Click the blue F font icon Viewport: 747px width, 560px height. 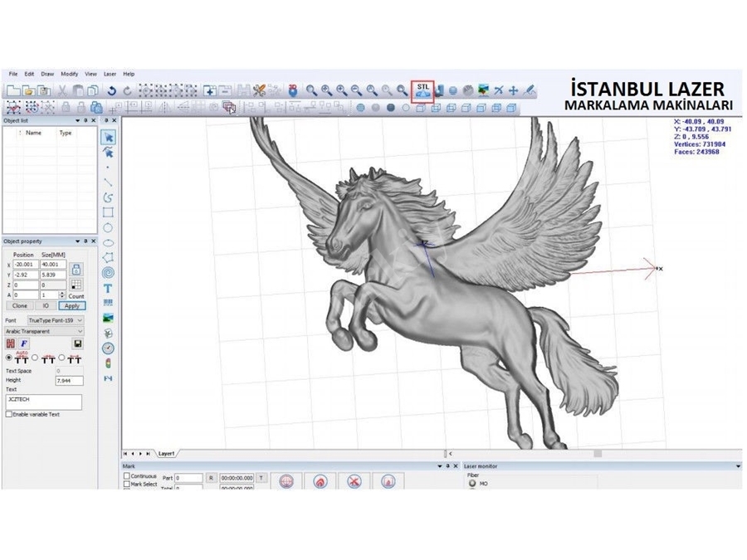pyautogui.click(x=24, y=343)
